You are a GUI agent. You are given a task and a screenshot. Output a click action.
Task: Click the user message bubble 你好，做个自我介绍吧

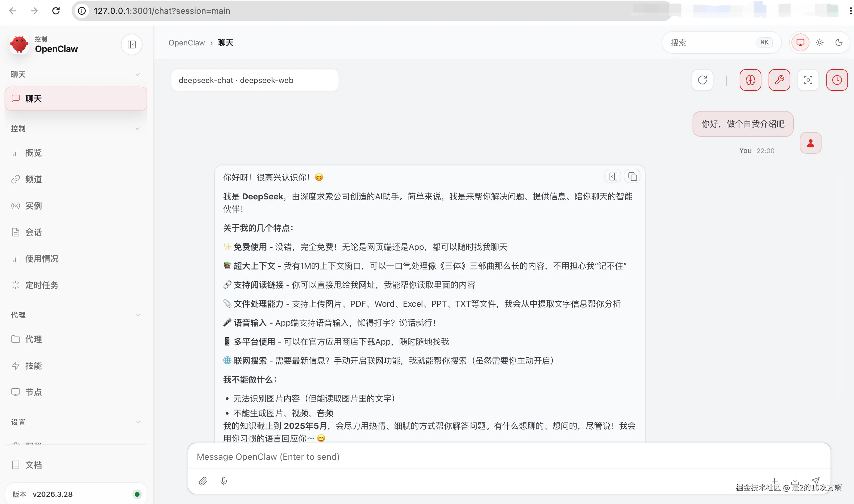(x=743, y=124)
